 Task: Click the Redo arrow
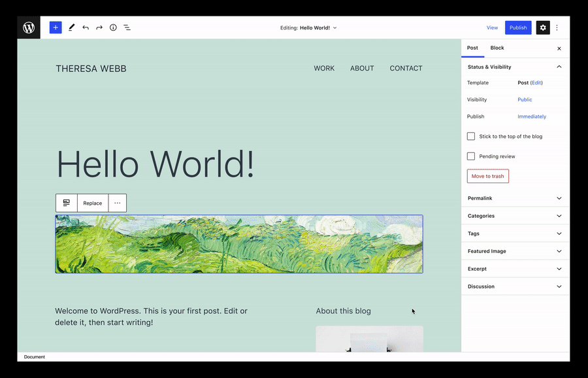tap(99, 27)
